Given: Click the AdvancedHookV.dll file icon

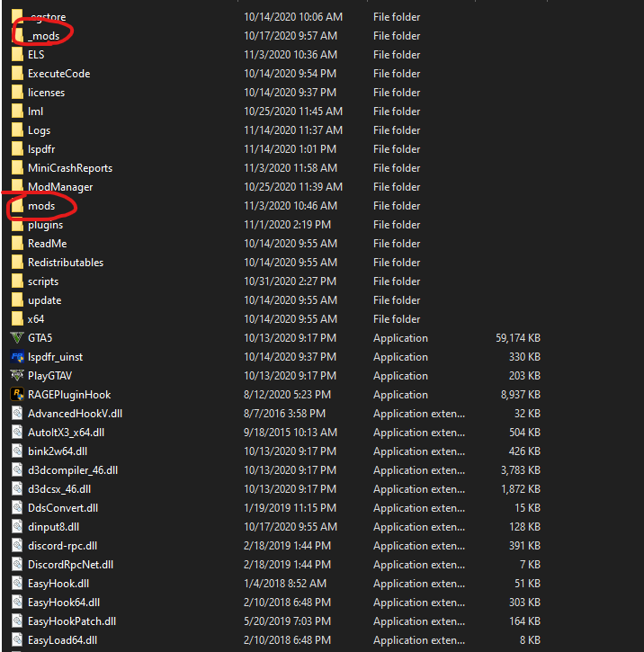Looking at the screenshot, I should (x=17, y=414).
